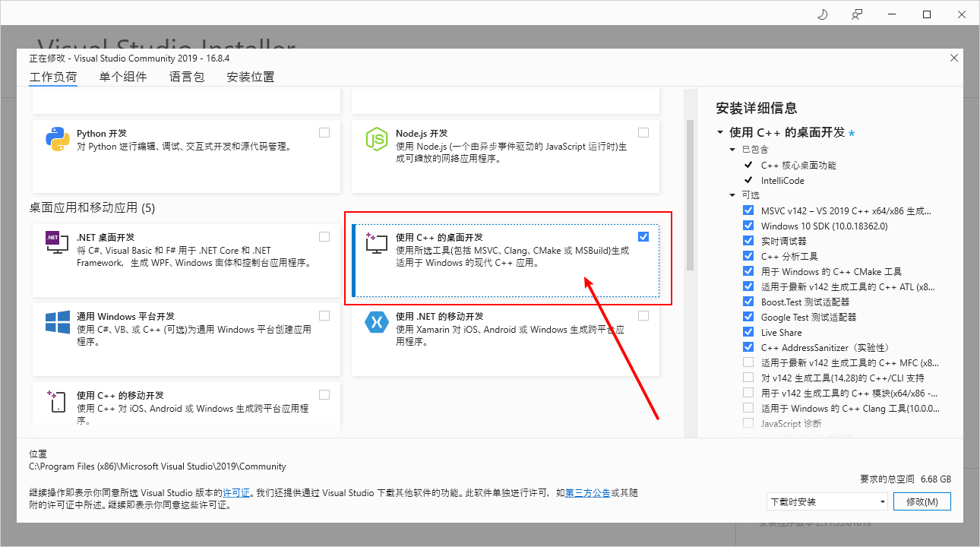The width and height of the screenshot is (980, 547).
Task: Check C++ MFC for v142 option
Action: tap(748, 362)
